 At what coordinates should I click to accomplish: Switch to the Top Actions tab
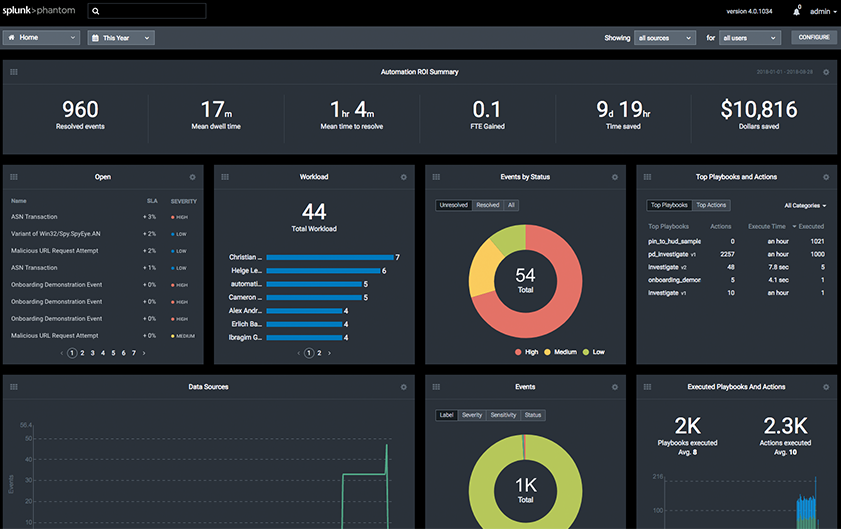711,205
